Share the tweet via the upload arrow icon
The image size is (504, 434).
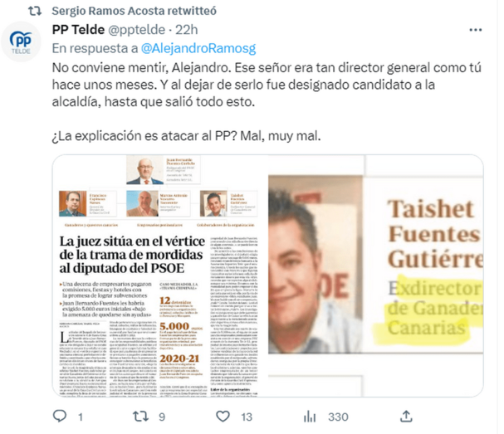click(x=406, y=417)
